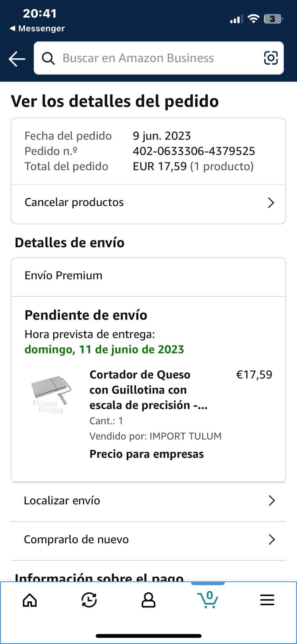The height and width of the screenshot is (644, 297).
Task: Expand the Cancelar productos chevron
Action: (x=271, y=203)
